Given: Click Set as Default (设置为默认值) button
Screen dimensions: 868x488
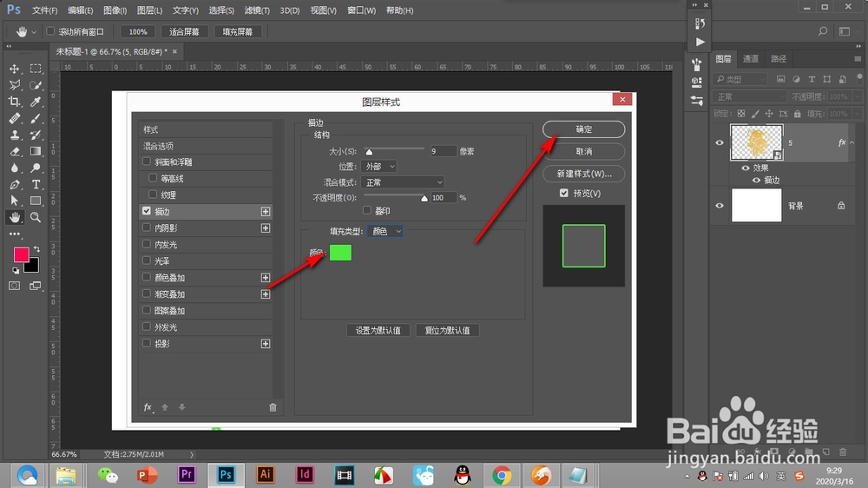Looking at the screenshot, I should [x=378, y=330].
